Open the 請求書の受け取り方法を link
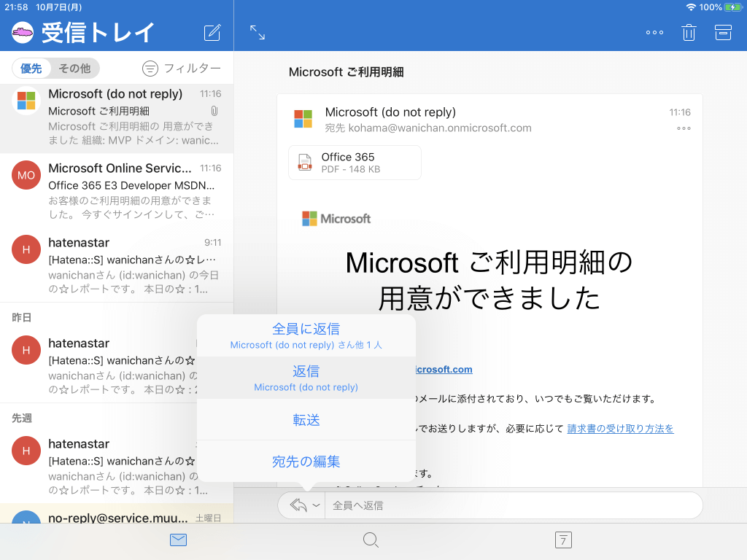The image size is (747, 560). tap(620, 429)
